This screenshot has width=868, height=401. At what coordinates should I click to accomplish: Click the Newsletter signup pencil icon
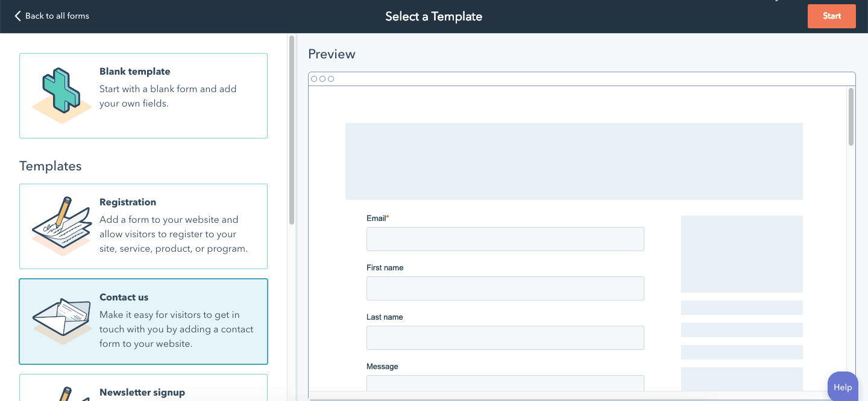point(65,394)
